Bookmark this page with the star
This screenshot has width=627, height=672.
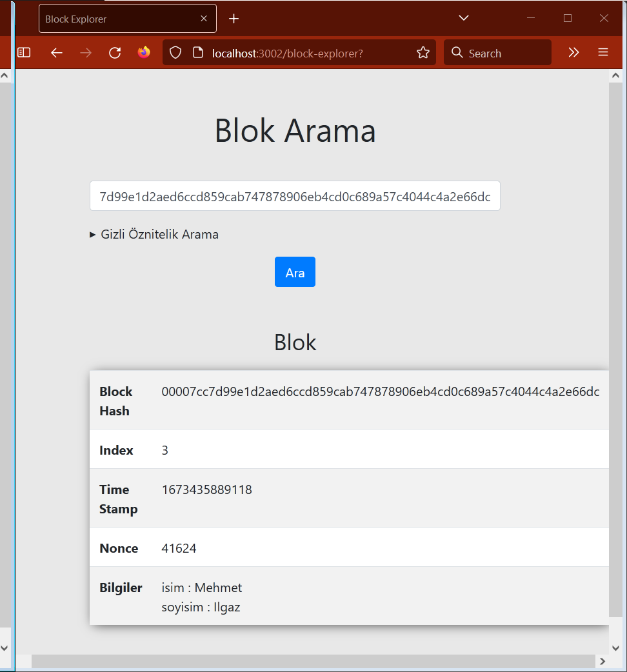click(423, 53)
